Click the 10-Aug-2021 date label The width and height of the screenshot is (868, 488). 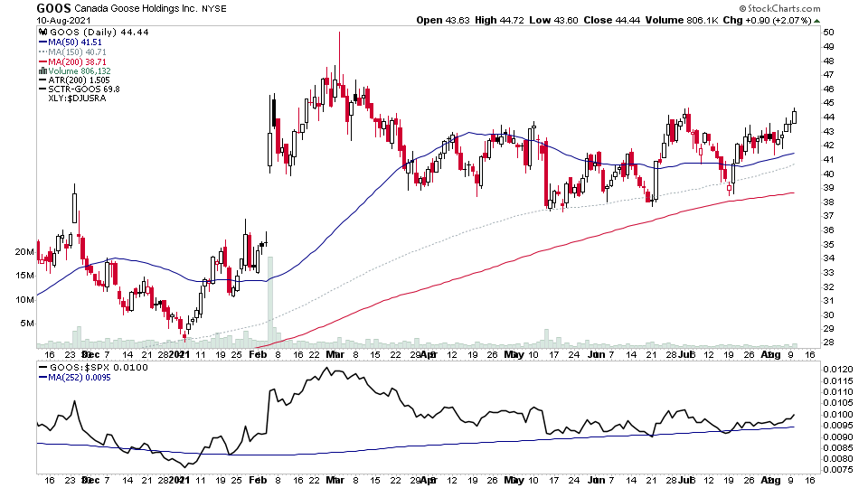pos(63,21)
